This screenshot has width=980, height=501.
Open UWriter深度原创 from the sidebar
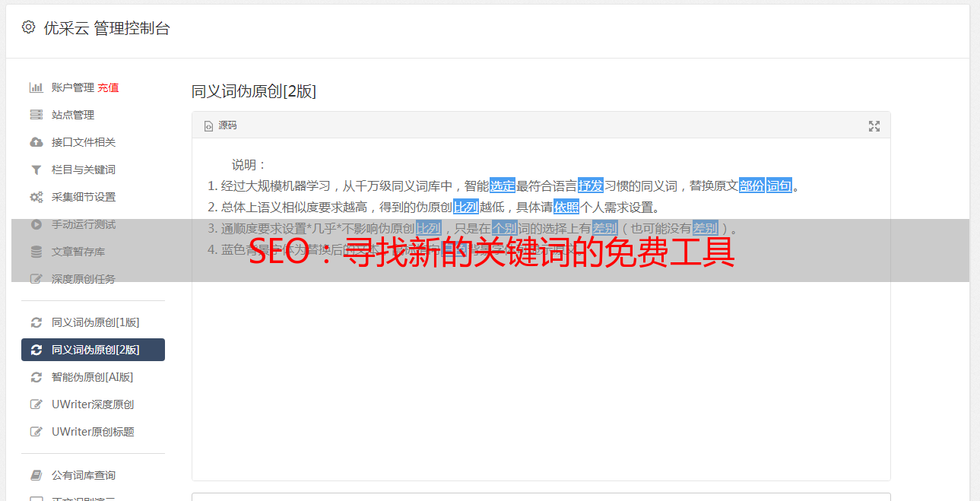click(x=93, y=404)
